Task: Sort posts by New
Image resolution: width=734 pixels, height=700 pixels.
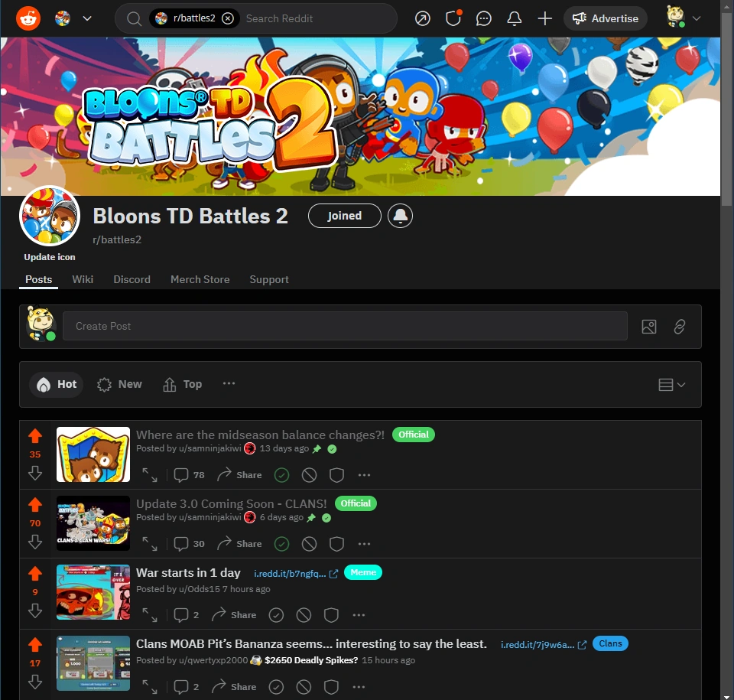Action: pyautogui.click(x=119, y=385)
